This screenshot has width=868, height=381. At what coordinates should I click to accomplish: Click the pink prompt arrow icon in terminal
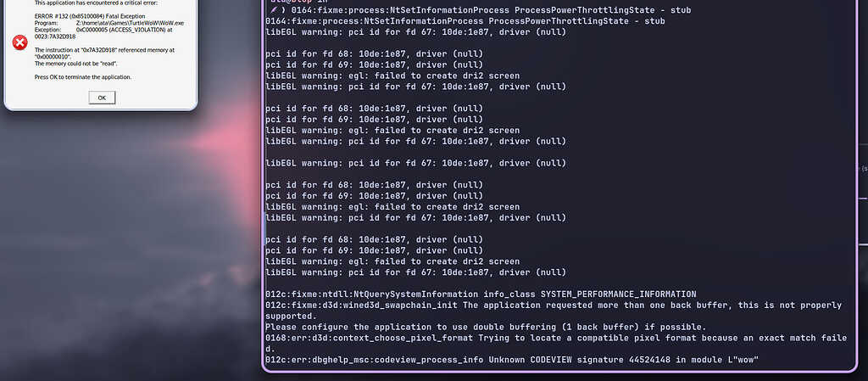click(274, 10)
